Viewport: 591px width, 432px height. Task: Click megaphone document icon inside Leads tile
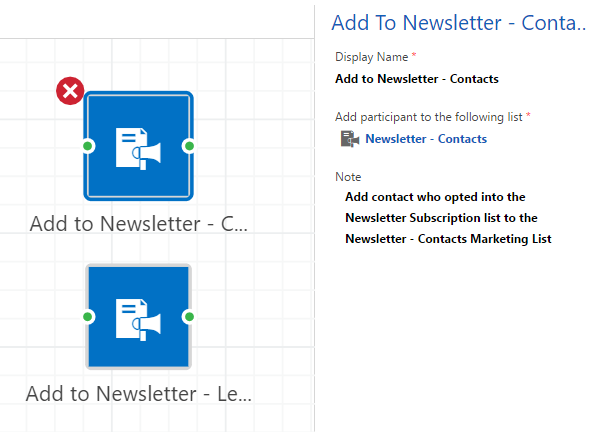(138, 320)
